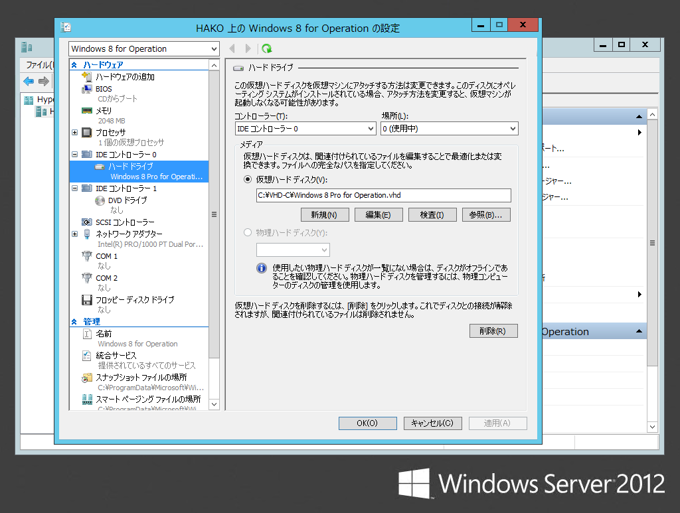Select '1 個の仮想プロセッサ' text
This screenshot has width=680, height=513.
point(131,143)
